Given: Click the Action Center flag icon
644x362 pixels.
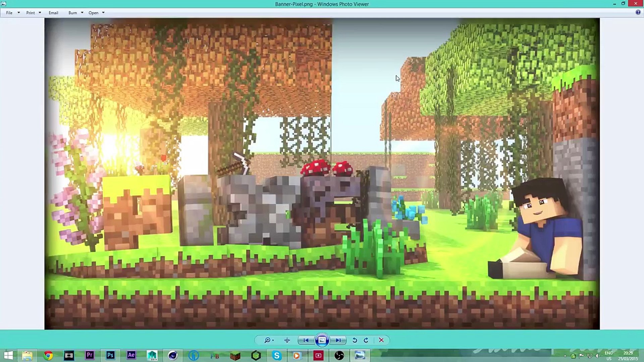Looking at the screenshot, I should pos(581,356).
